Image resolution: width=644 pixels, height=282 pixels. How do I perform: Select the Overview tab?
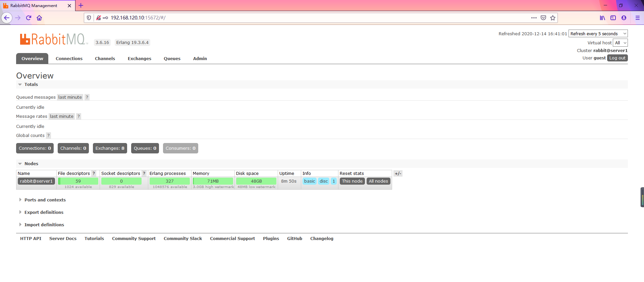click(x=32, y=58)
